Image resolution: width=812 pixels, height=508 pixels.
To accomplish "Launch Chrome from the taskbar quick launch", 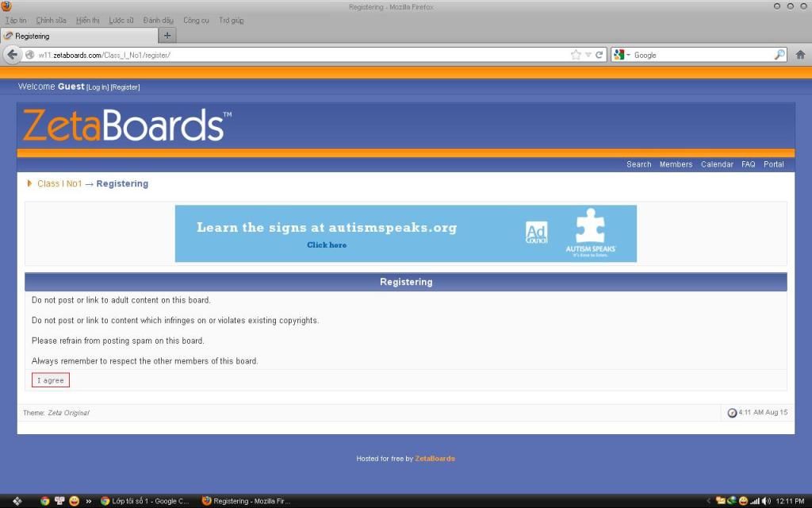I will coord(45,501).
